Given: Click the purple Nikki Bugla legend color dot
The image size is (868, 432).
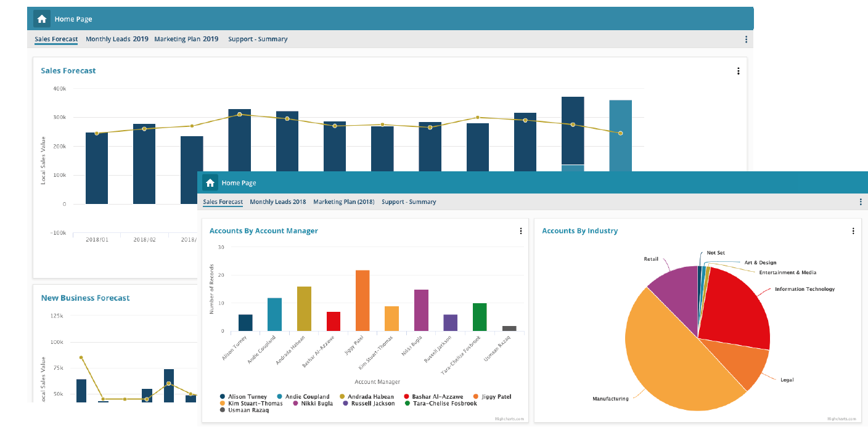Looking at the screenshot, I should pos(295,404).
